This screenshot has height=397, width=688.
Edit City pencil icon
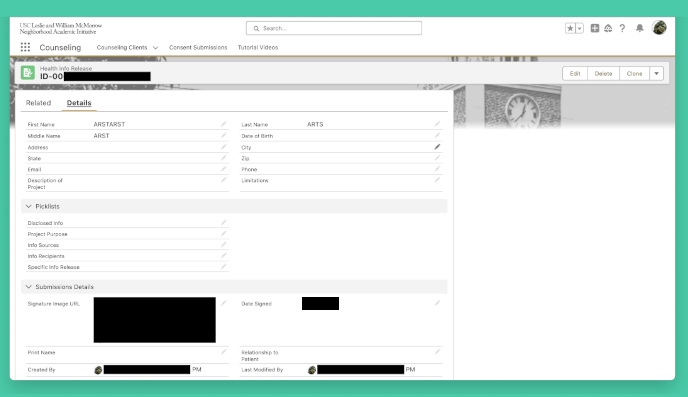click(437, 147)
